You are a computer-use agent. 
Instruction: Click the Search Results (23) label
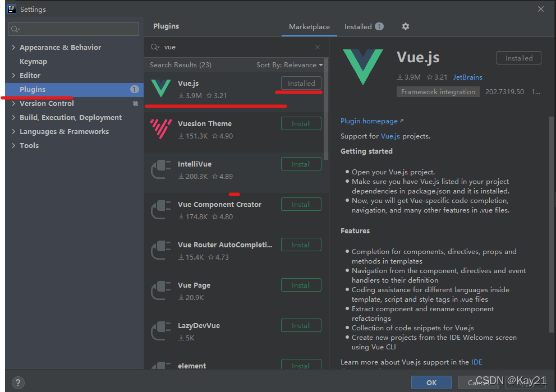(181, 65)
